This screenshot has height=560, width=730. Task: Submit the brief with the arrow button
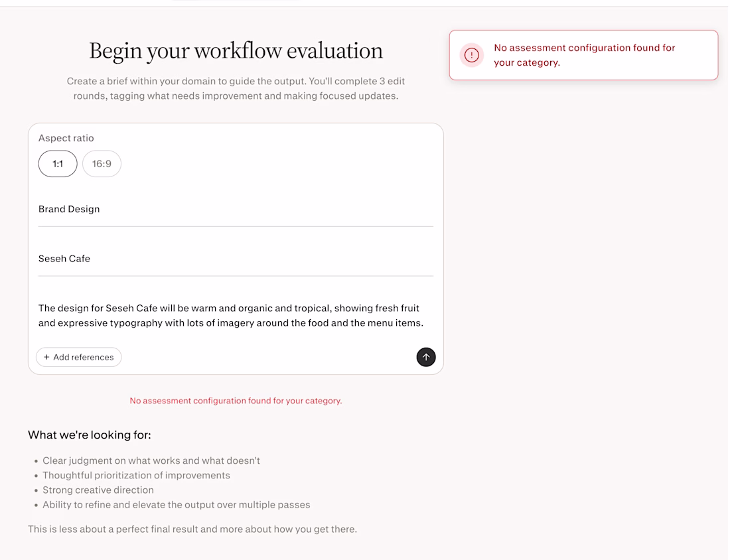pyautogui.click(x=426, y=357)
